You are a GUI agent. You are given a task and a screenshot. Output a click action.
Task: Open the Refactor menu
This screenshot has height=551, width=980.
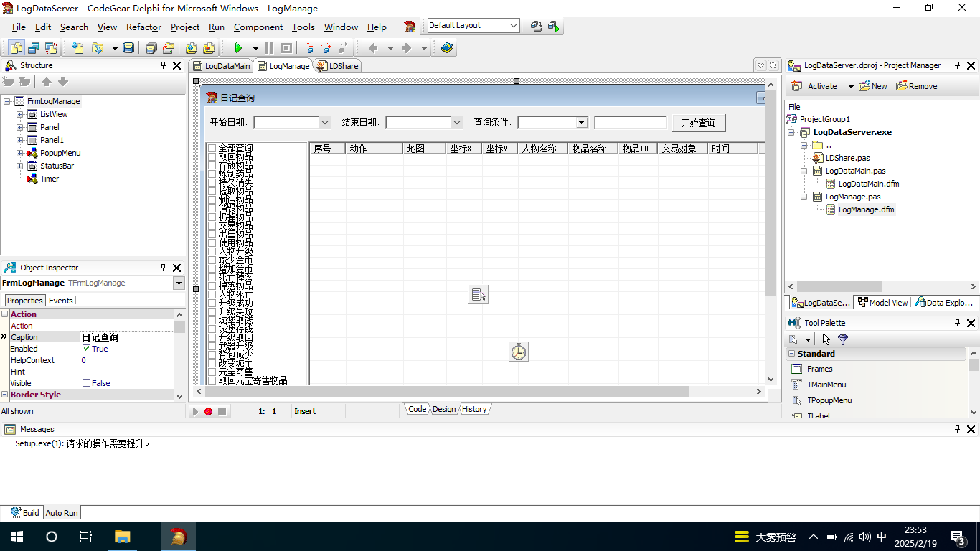(x=143, y=27)
